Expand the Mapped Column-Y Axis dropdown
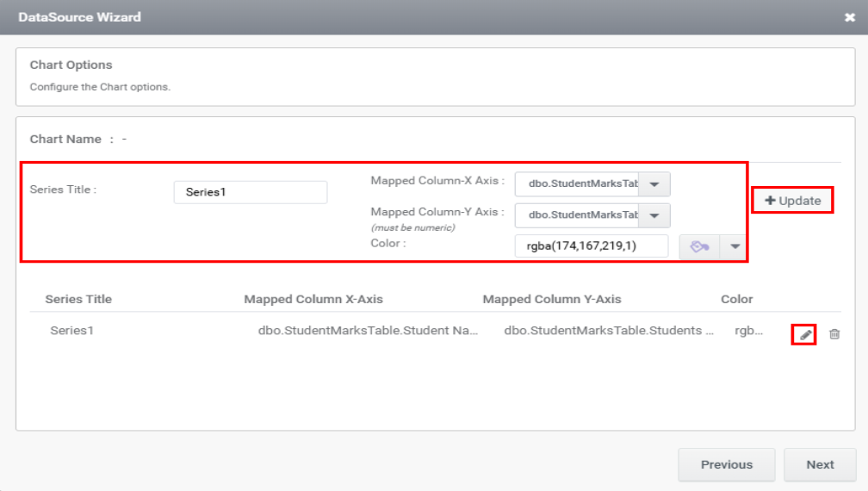 (x=654, y=215)
